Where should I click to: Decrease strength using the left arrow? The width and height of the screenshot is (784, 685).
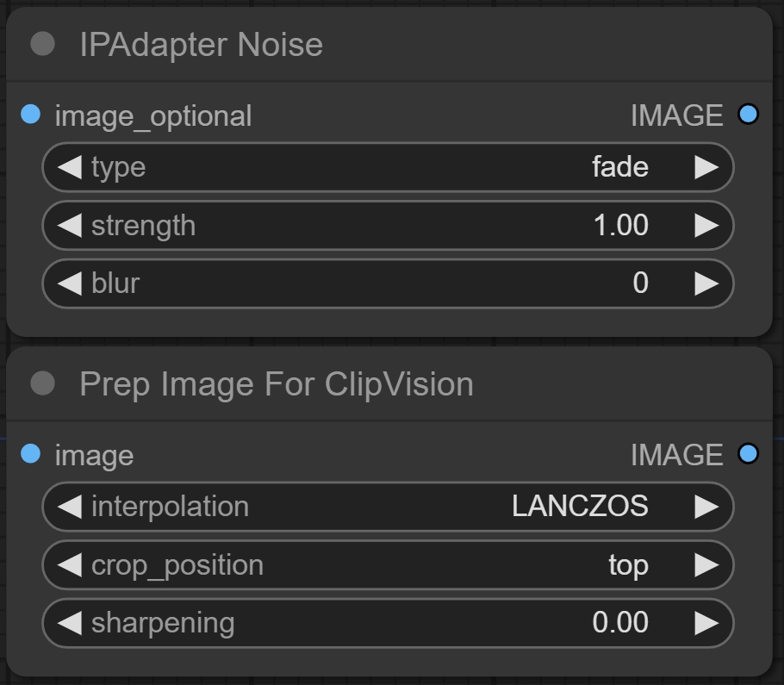point(70,226)
